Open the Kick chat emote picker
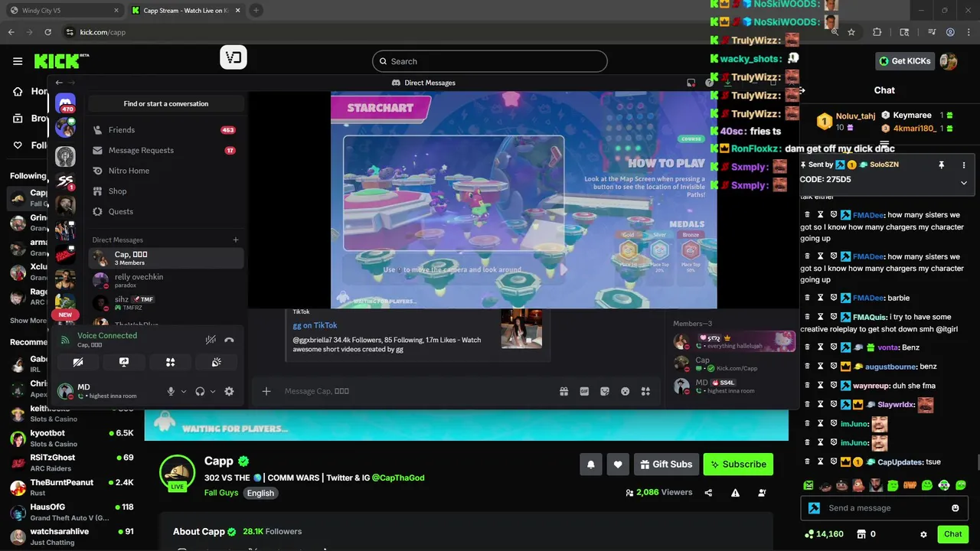The image size is (980, 551). pos(955,508)
